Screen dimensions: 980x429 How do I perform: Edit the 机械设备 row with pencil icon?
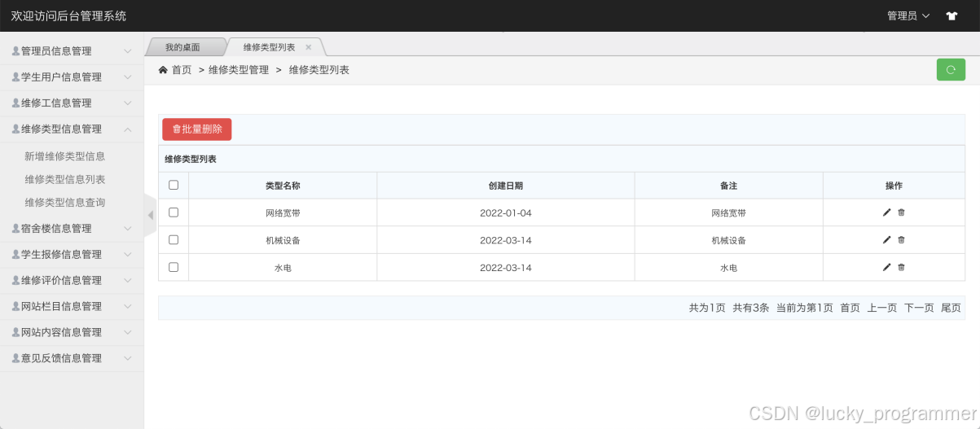click(887, 240)
